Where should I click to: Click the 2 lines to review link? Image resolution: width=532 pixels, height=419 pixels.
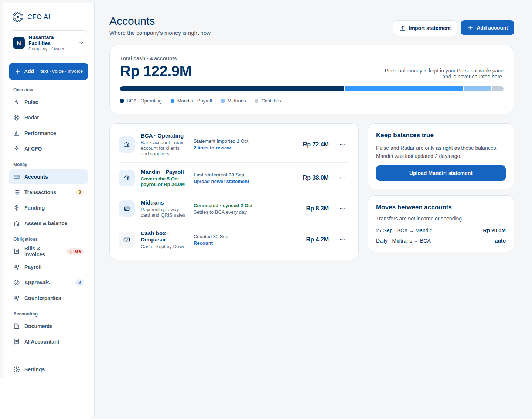pyautogui.click(x=212, y=148)
